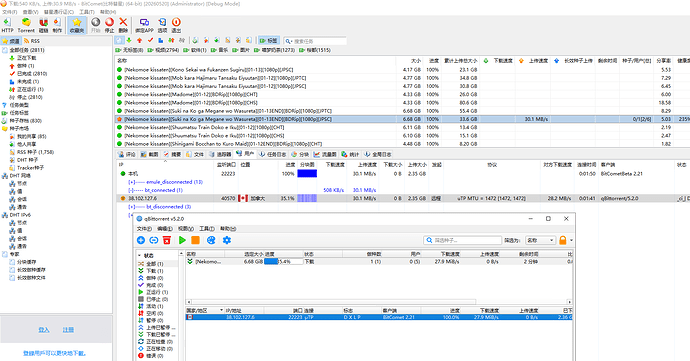Switch to the 统计 detail tab
The width and height of the screenshot is (690, 361).
(x=350, y=154)
